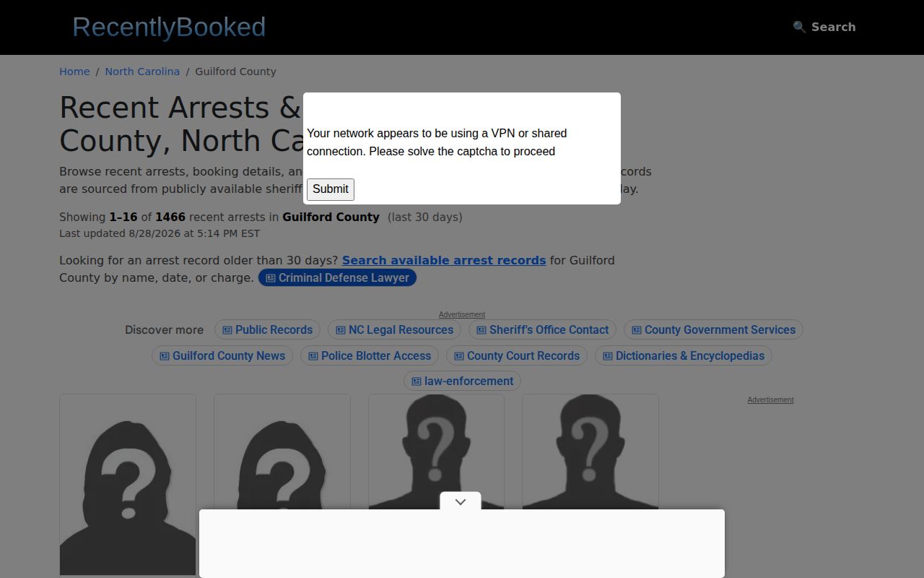Open Search available arrest records link

pos(444,260)
